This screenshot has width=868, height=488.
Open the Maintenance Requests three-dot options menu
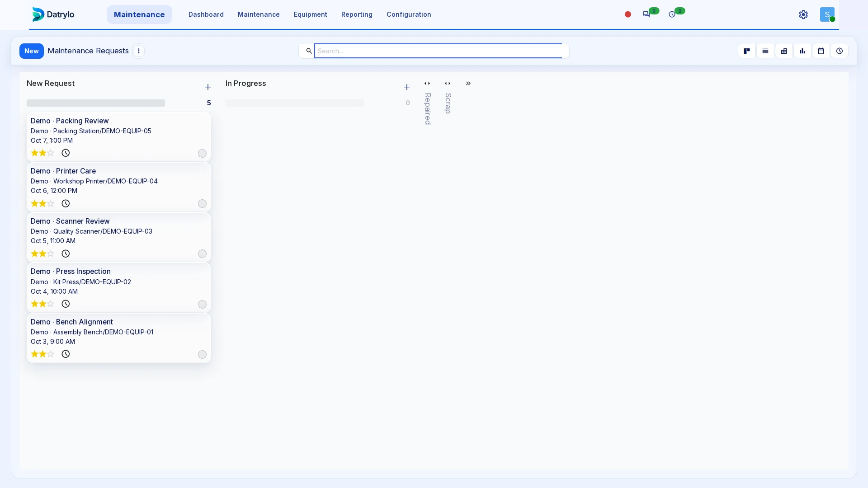point(139,51)
